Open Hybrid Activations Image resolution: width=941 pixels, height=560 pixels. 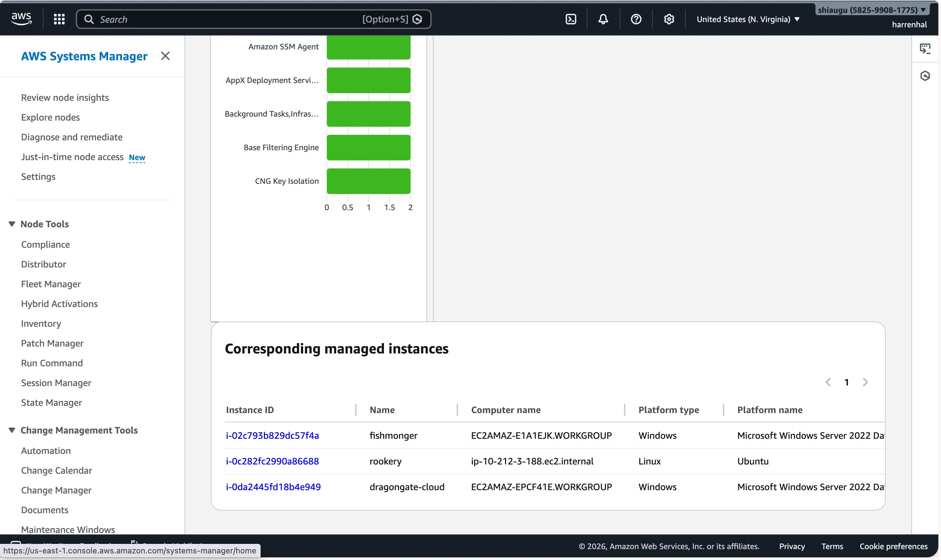pos(59,304)
